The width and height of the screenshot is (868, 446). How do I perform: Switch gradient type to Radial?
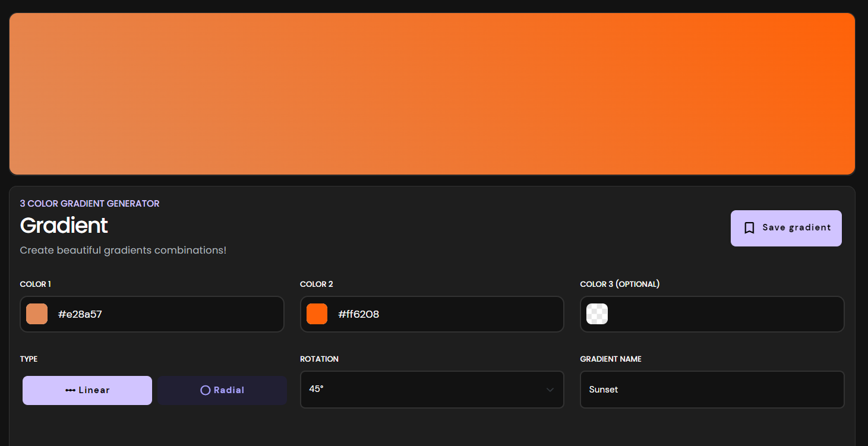[222, 390]
